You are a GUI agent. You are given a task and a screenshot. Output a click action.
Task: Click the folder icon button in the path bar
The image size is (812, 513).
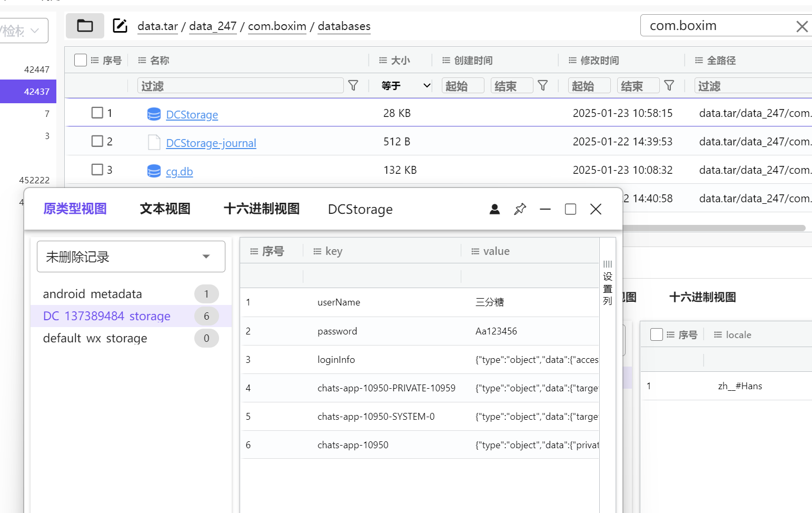pyautogui.click(x=85, y=26)
